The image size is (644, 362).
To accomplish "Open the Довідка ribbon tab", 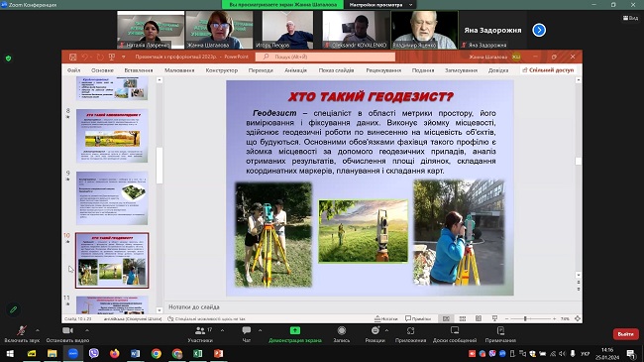I will [x=498, y=70].
